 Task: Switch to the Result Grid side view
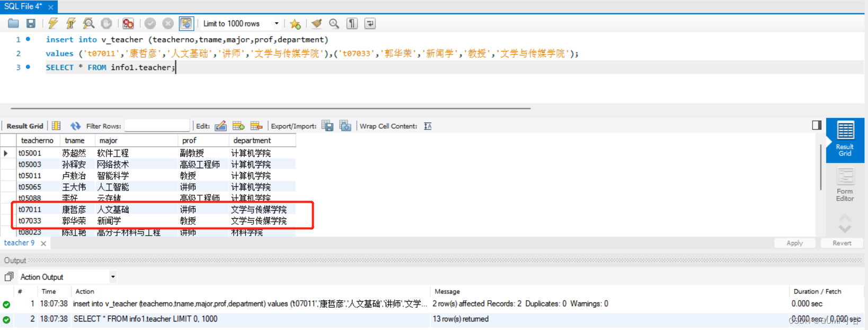[x=845, y=140]
